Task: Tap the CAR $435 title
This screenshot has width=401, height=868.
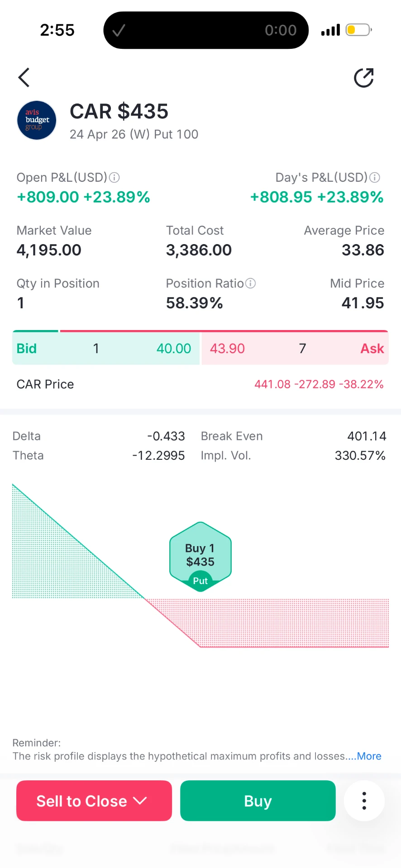Action: 119,111
